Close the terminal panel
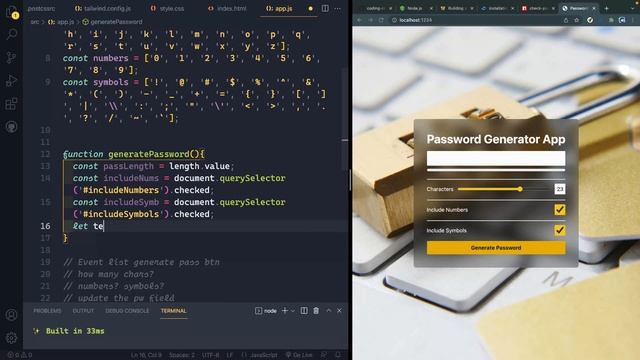This screenshot has width=640, height=360. (x=339, y=311)
